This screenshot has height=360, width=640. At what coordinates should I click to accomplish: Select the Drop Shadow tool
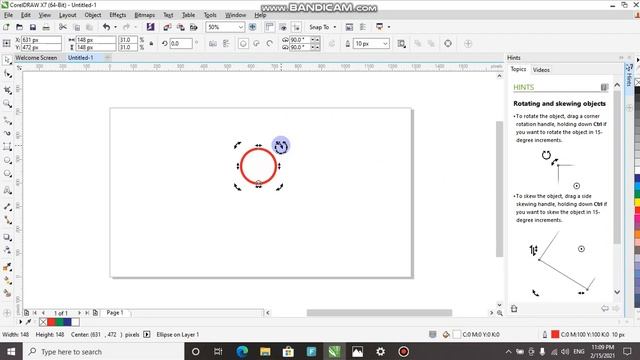[x=7, y=237]
